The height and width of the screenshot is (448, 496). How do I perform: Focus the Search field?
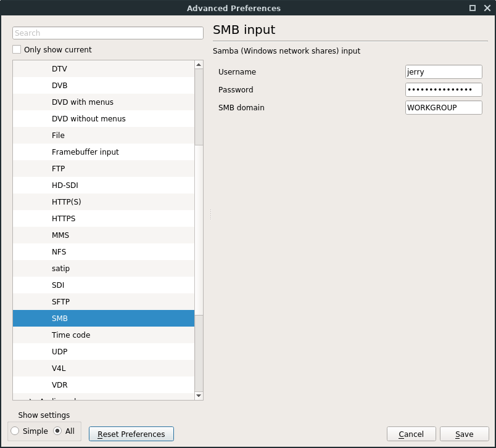click(108, 33)
